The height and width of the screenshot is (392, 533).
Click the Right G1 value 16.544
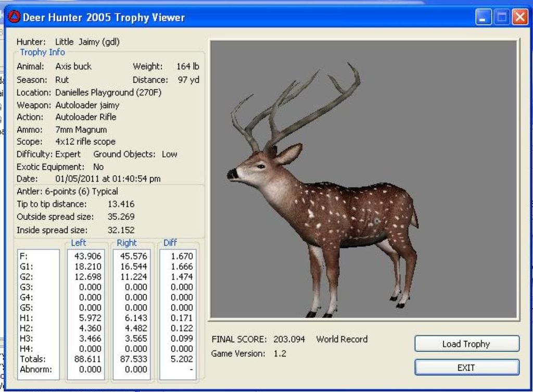tap(134, 267)
